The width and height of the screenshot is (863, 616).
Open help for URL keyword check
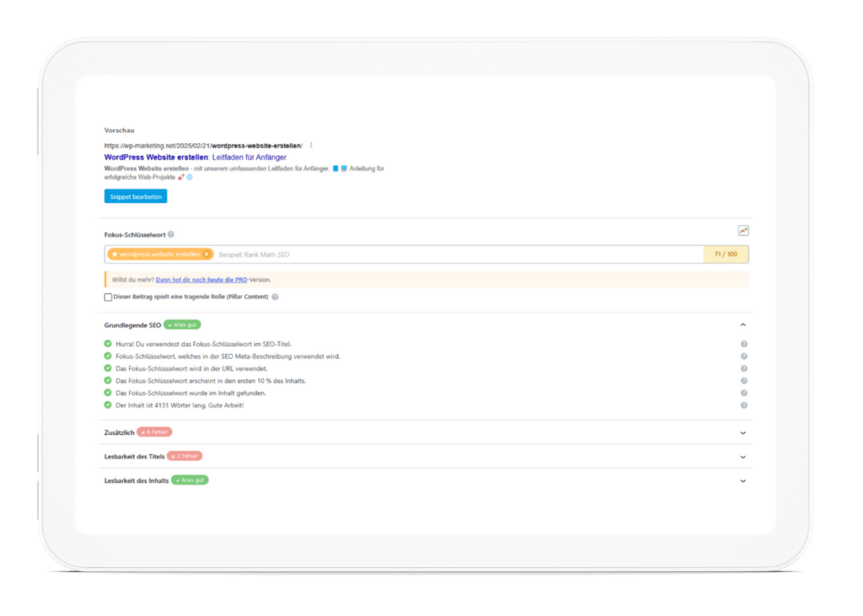pos(743,369)
